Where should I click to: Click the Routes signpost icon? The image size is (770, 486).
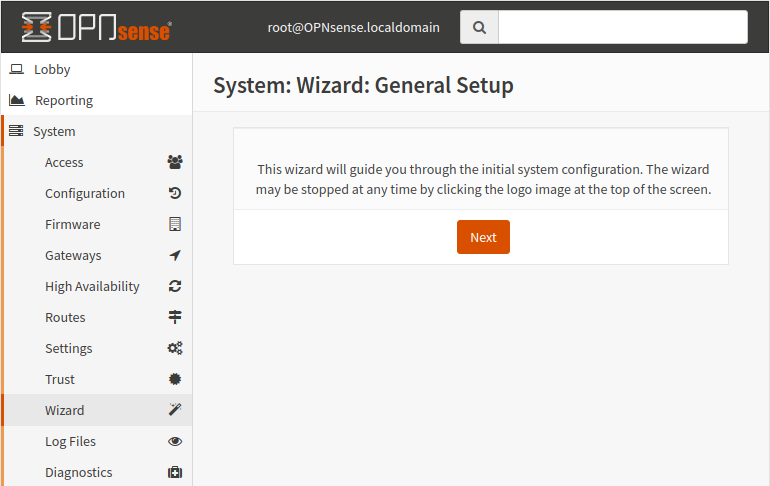pyautogui.click(x=175, y=317)
